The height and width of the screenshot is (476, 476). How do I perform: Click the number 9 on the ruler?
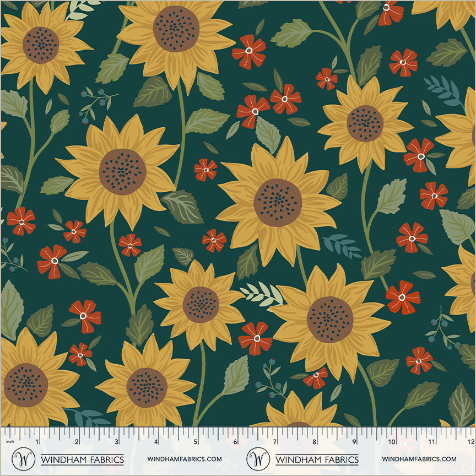point(354,442)
